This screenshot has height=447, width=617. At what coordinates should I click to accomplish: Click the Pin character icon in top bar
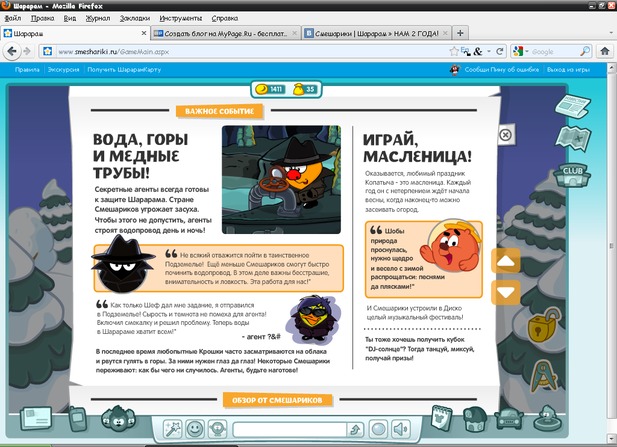[454, 70]
